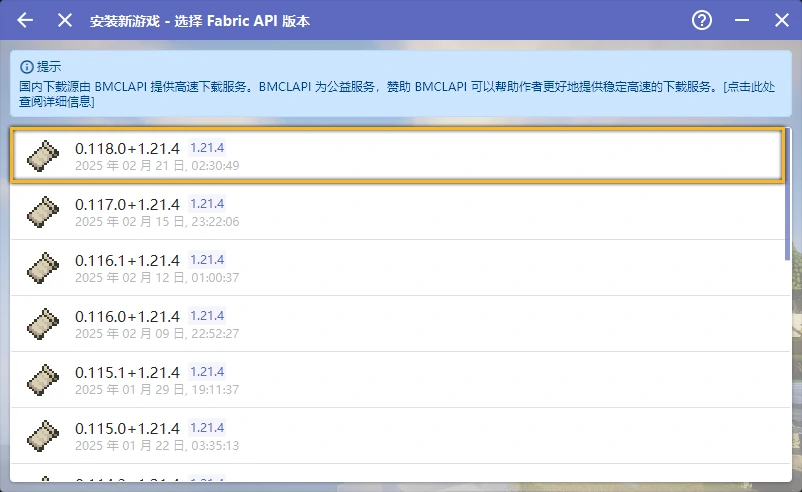Choose Fabric API version 0.116.1+1.21.4
This screenshot has width=802, height=492.
397,267
